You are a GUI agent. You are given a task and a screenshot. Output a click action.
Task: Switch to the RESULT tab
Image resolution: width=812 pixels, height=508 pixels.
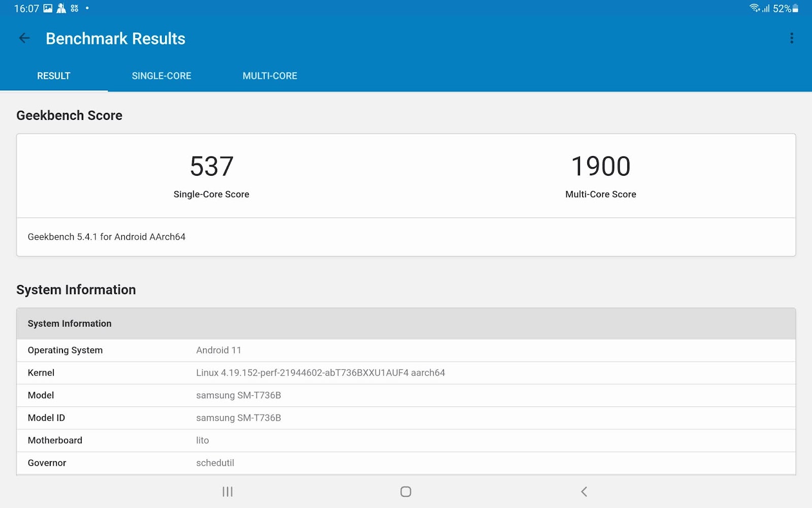tap(54, 76)
